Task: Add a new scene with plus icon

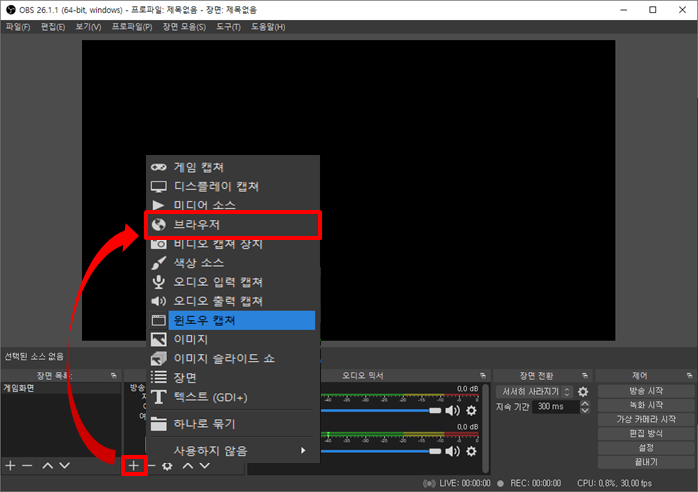Action: (10, 466)
